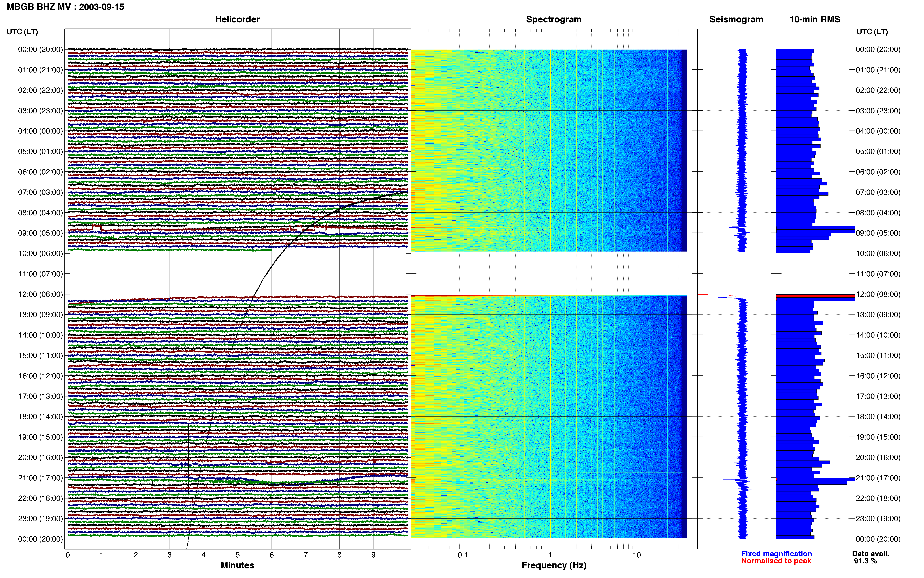Screen dimensions: 924x578
Task: Click the '91.3 %' data availability value
Action: [865, 561]
